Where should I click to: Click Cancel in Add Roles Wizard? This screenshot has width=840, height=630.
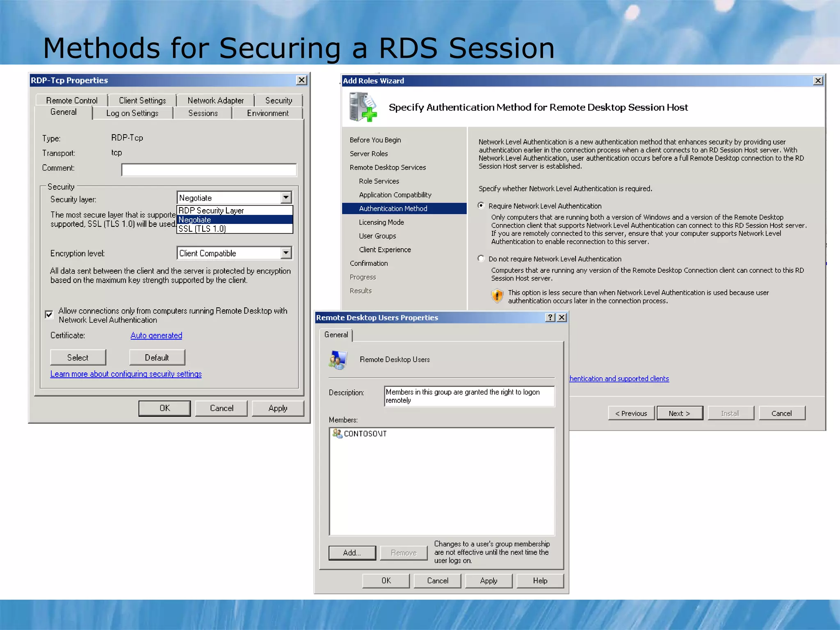[782, 413]
